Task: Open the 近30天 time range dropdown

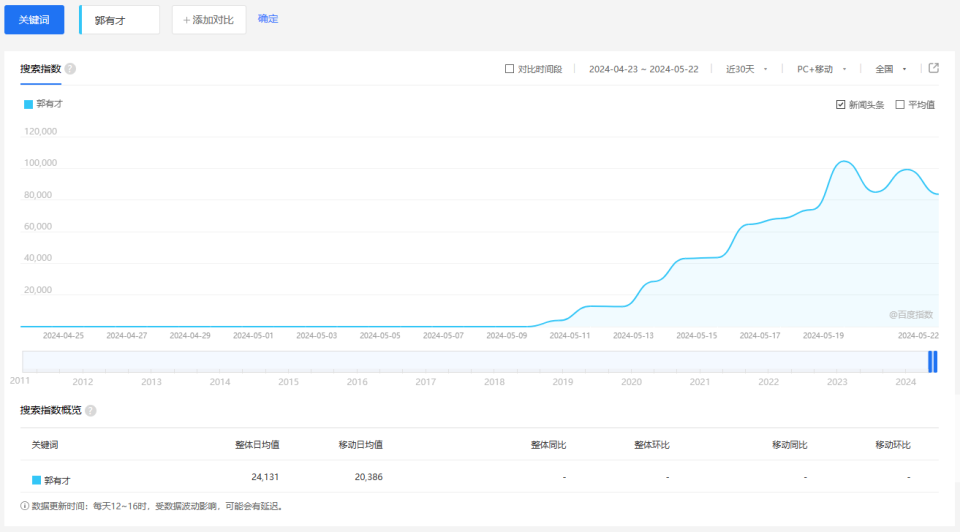Action: coord(746,69)
